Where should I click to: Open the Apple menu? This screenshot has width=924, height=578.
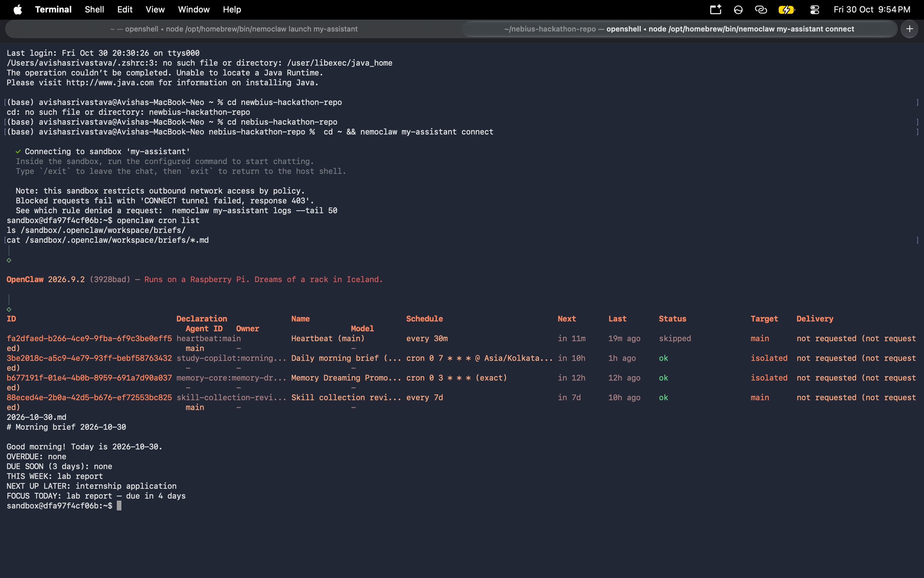click(x=18, y=10)
